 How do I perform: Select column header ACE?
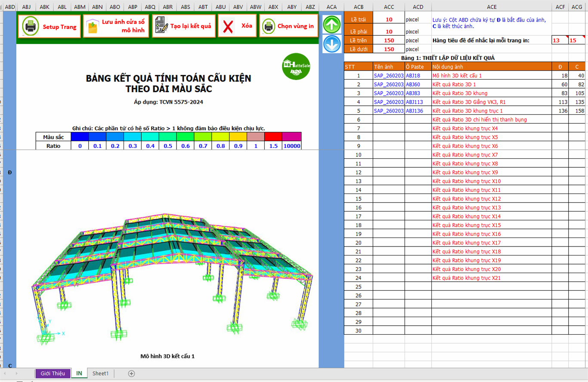pos(492,7)
